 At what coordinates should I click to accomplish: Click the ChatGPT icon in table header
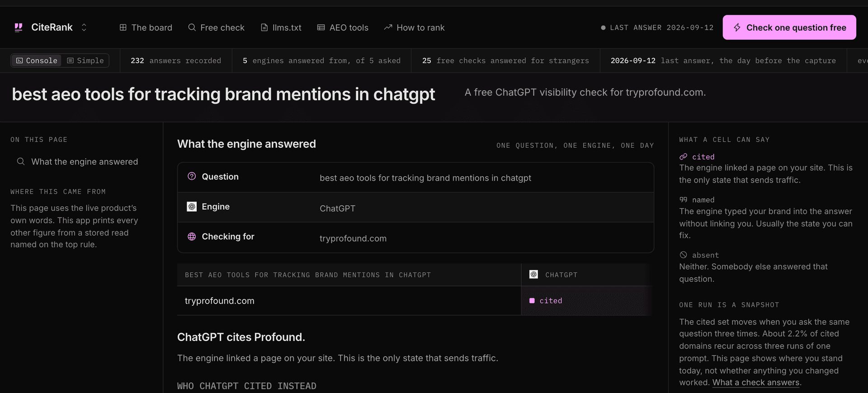533,274
